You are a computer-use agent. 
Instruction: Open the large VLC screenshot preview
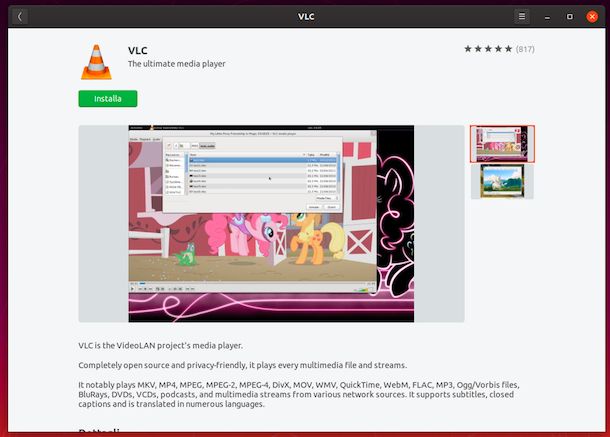click(271, 223)
